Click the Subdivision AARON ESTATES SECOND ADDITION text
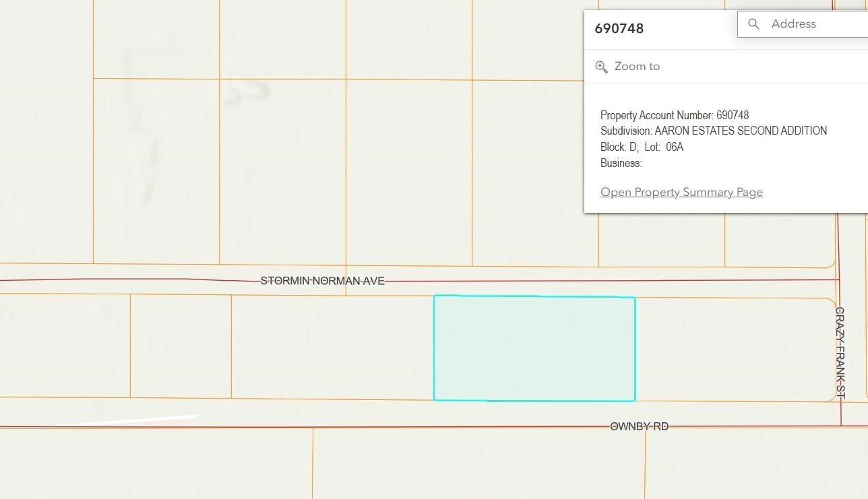The height and width of the screenshot is (499, 868). 713,131
